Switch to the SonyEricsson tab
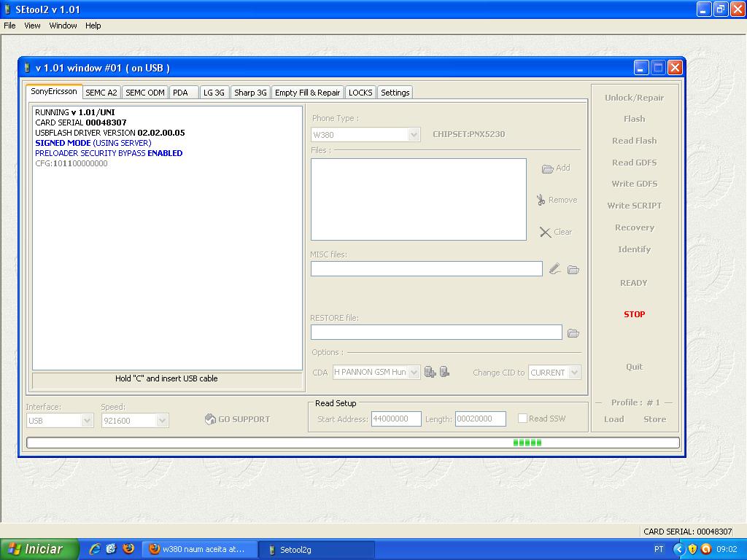The height and width of the screenshot is (560, 747). point(54,91)
